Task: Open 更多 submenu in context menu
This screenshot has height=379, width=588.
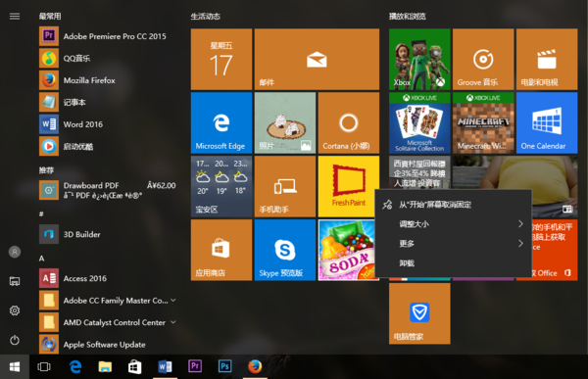Action: tap(453, 244)
